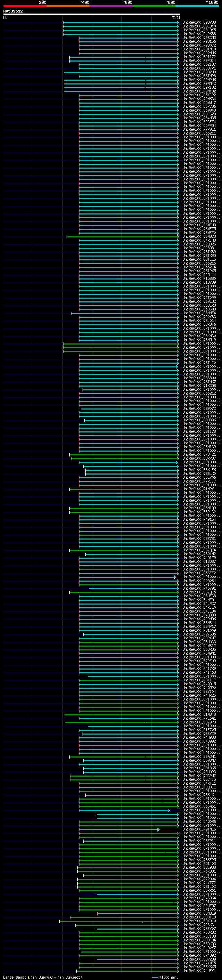
Task: Open the UniRef100_Q84M35 hit
Action: (x=199, y=118)
